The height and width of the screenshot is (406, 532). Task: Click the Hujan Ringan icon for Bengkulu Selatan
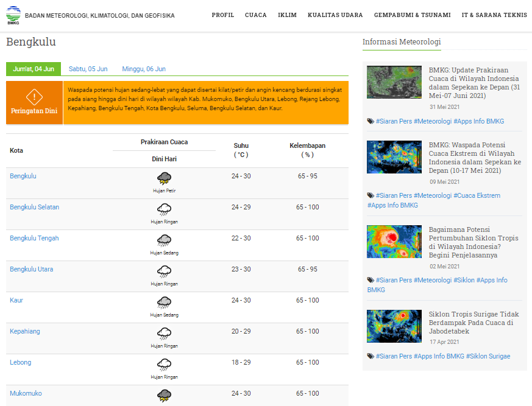point(164,209)
